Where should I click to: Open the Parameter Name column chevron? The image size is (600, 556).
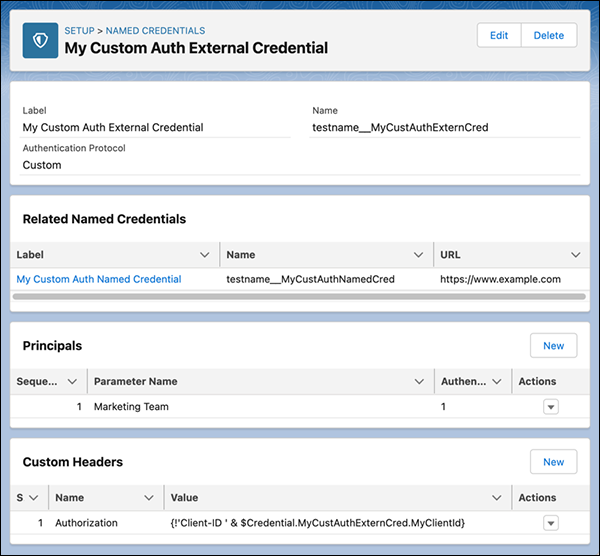pos(419,381)
